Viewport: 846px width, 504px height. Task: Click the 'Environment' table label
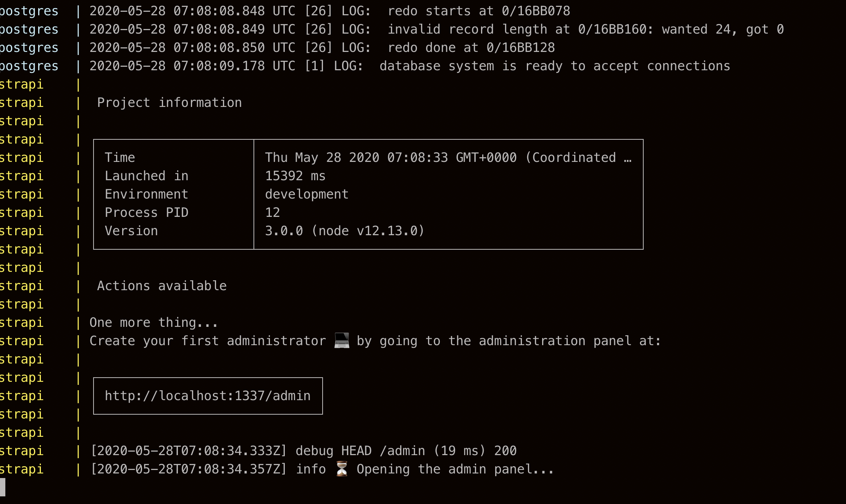pos(147,194)
